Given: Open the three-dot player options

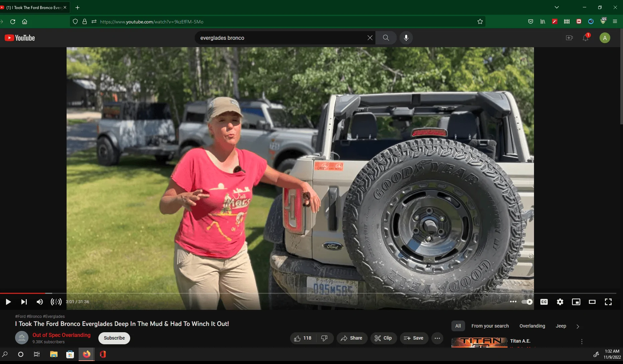Looking at the screenshot, I should (513, 301).
